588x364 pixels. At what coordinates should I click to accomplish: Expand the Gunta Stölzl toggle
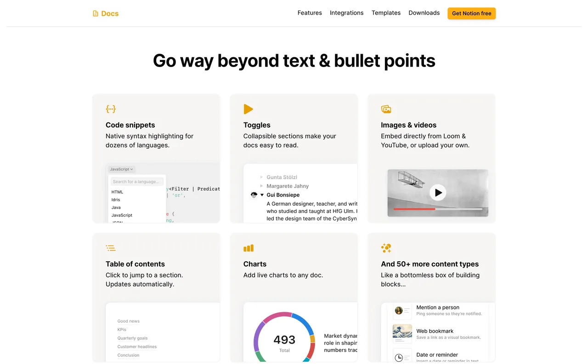coord(262,177)
